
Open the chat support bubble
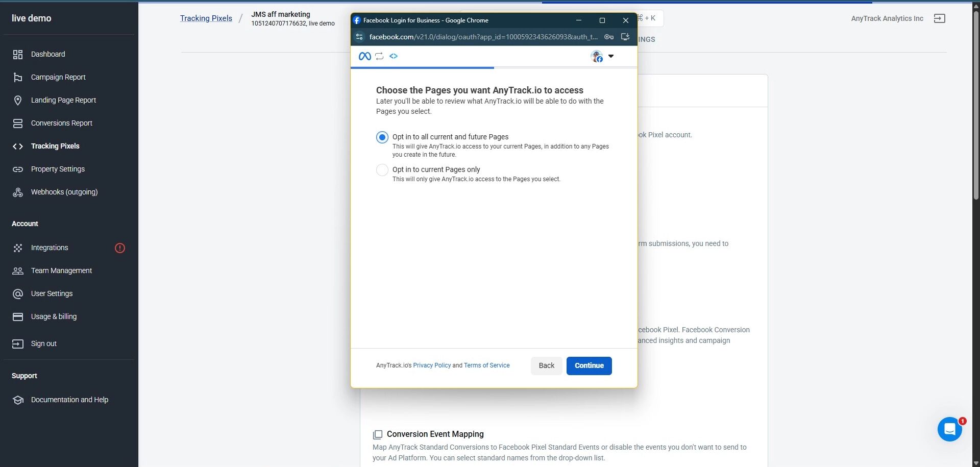point(950,429)
